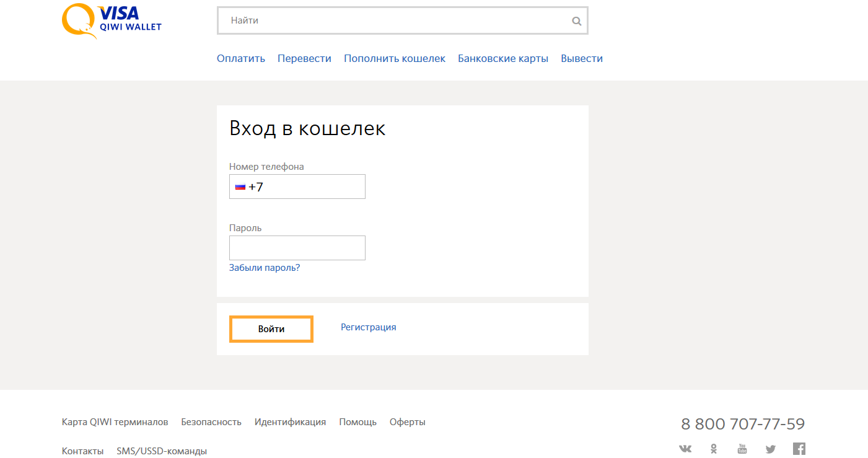The image size is (868, 458).
Task: Click into the Пароль password field
Action: 297,248
